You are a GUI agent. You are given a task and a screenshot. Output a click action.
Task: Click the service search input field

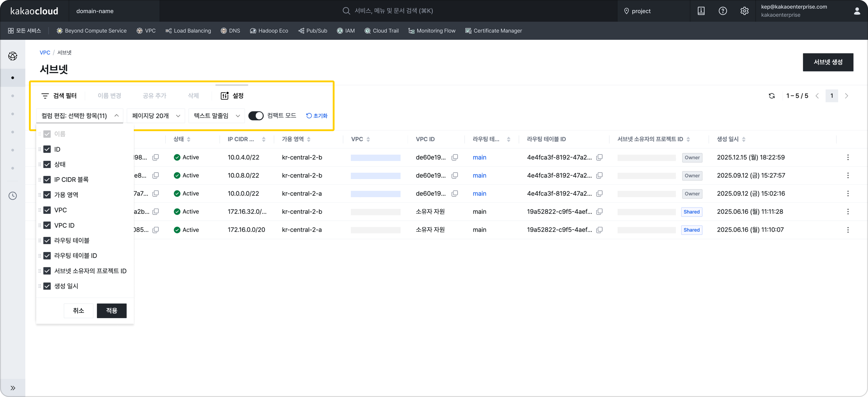[393, 11]
